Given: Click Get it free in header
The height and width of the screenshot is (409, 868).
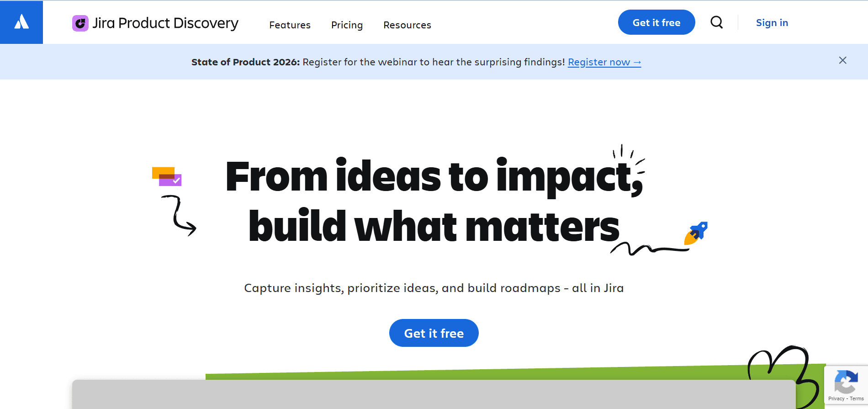Looking at the screenshot, I should point(656,22).
